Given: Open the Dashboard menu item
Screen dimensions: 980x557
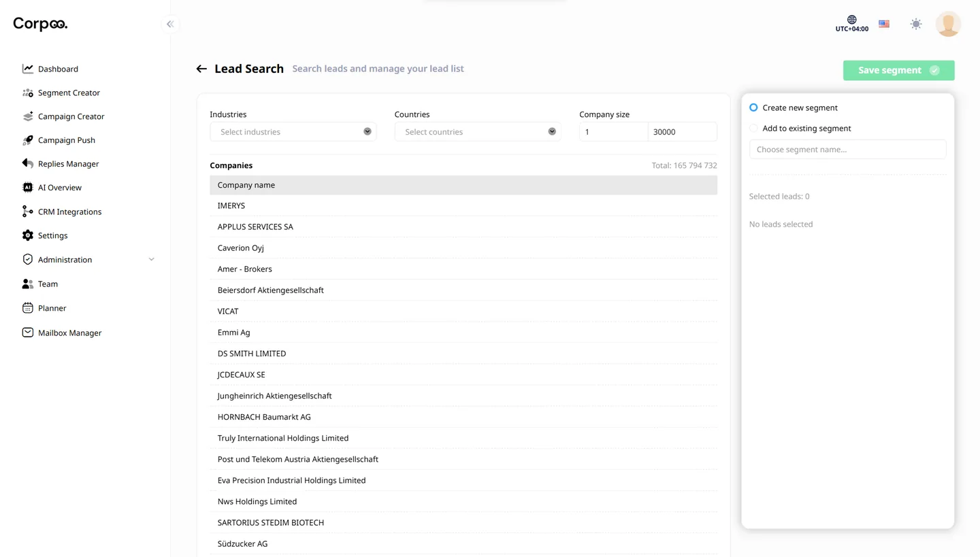Looking at the screenshot, I should pyautogui.click(x=58, y=69).
